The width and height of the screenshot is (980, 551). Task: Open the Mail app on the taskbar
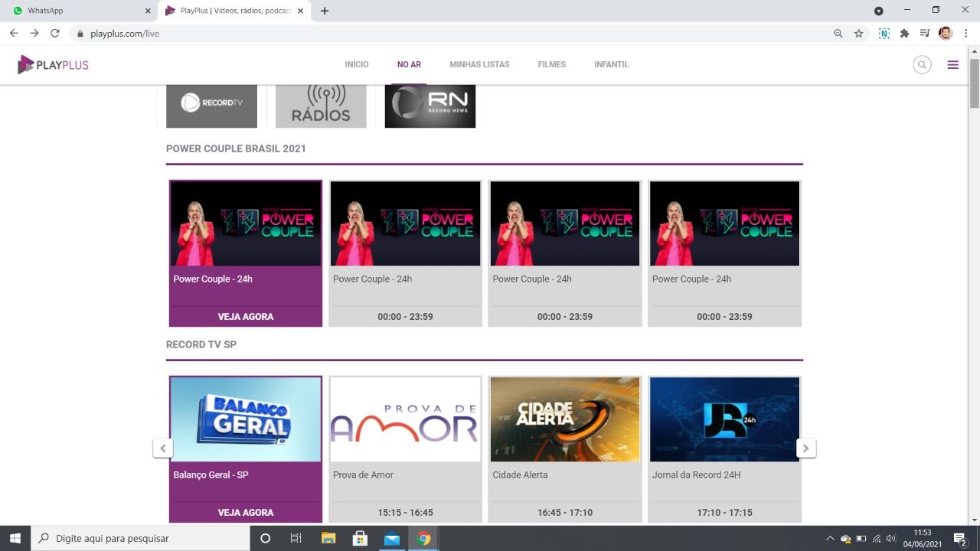click(392, 538)
